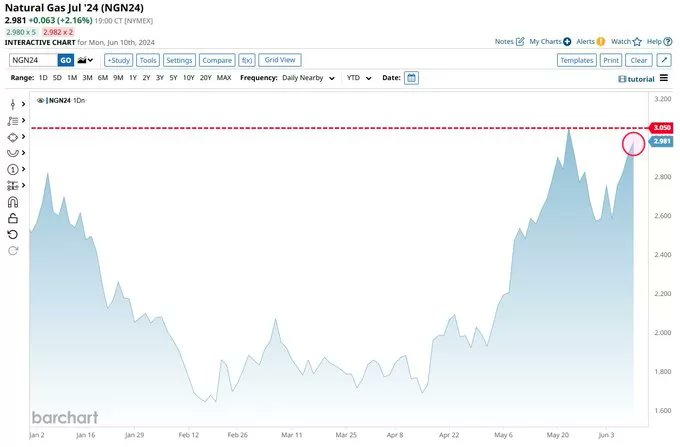The image size is (680, 447).
Task: Select the 1D range
Action: (43, 78)
